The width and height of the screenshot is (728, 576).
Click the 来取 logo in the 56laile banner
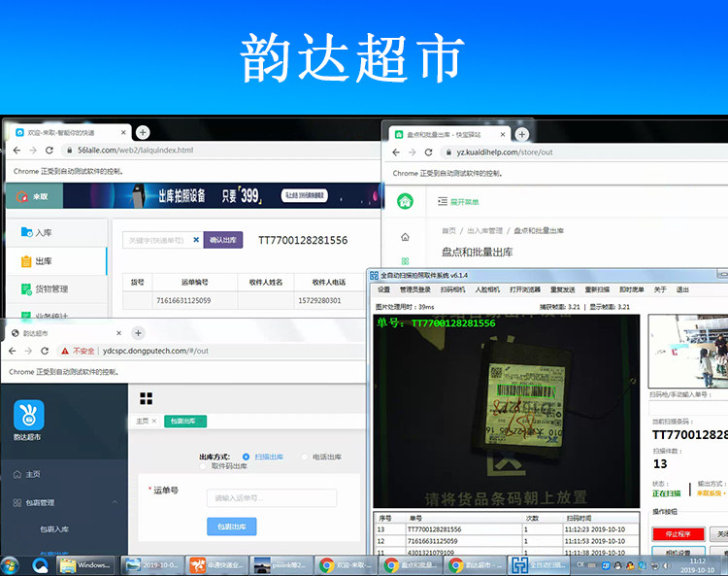pos(32,196)
